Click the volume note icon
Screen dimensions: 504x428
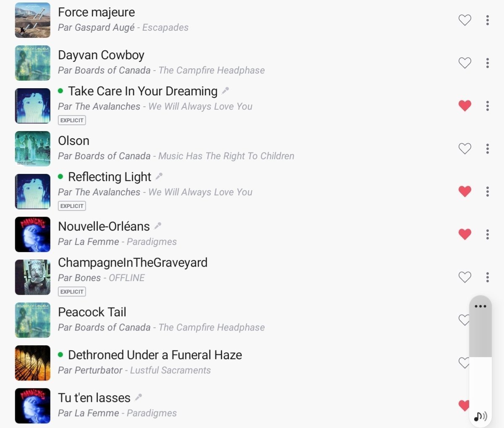480,416
